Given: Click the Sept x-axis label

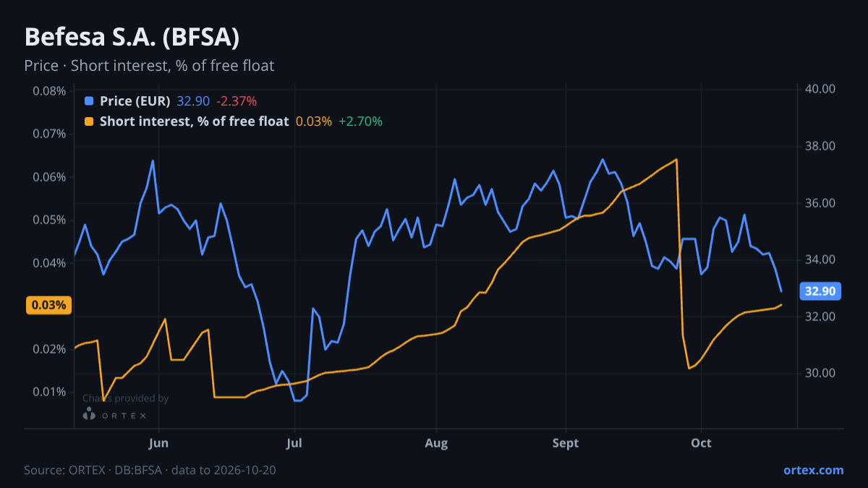Looking at the screenshot, I should click(566, 442).
